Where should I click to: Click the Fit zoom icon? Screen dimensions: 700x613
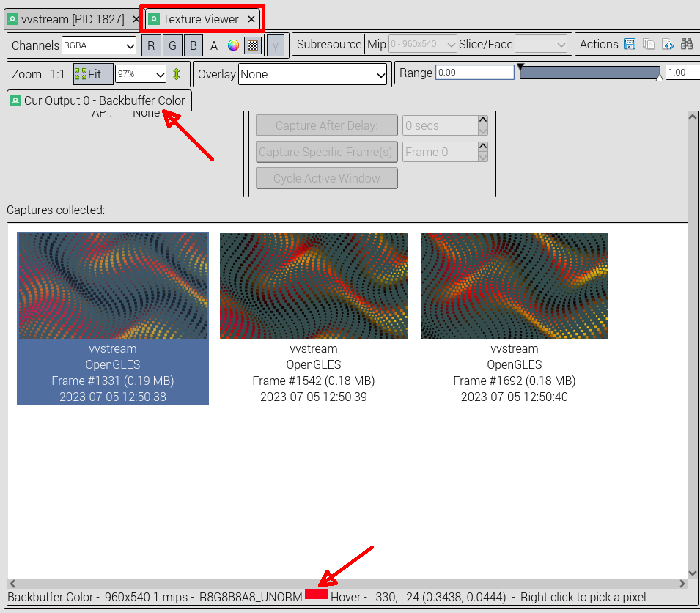click(93, 73)
